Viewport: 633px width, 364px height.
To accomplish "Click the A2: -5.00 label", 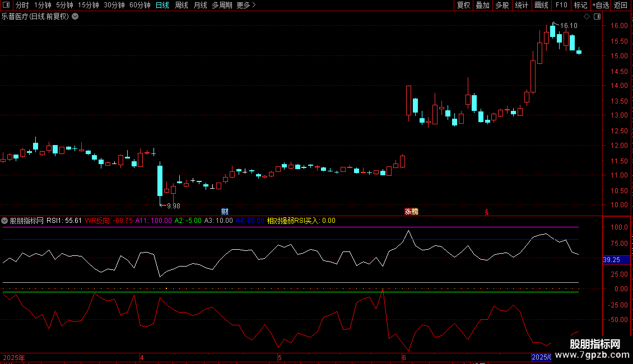I will pos(188,221).
